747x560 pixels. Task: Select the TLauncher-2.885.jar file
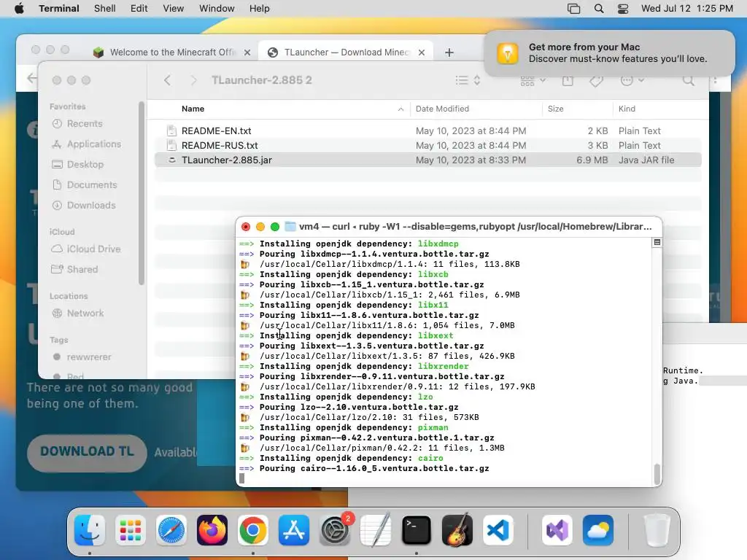(427, 160)
